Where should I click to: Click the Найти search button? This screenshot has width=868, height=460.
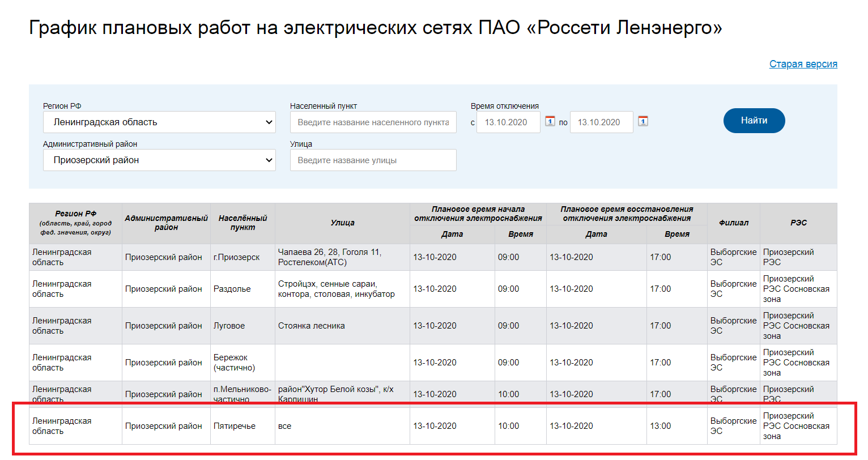(x=754, y=121)
